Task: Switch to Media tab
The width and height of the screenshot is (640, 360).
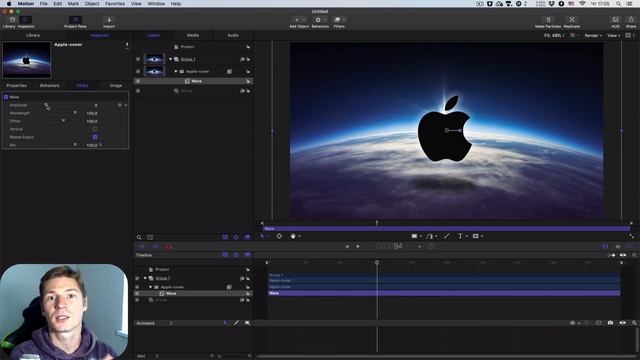Action: [193, 36]
